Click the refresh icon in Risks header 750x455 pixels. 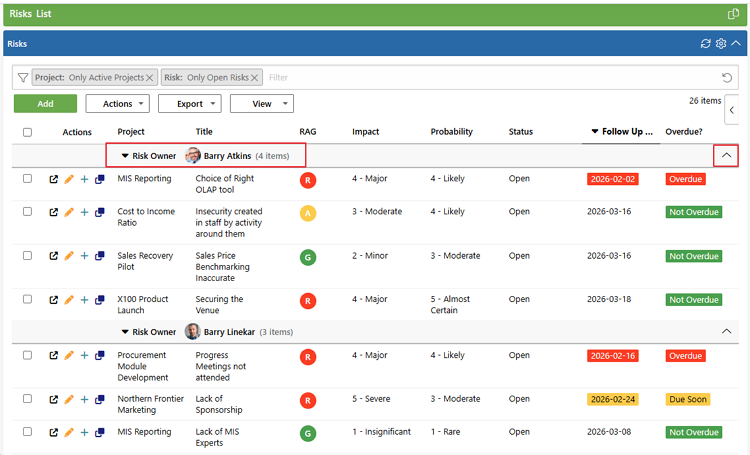pyautogui.click(x=705, y=44)
